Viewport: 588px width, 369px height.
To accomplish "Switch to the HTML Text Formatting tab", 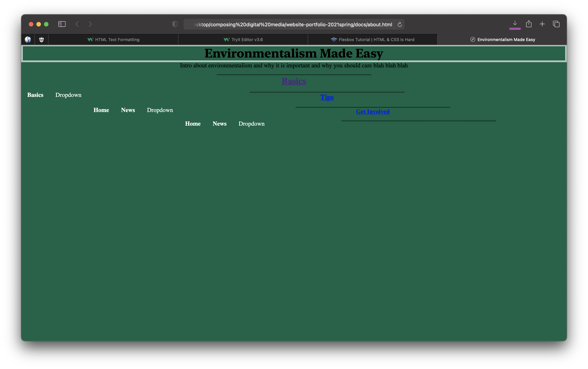I will point(113,40).
